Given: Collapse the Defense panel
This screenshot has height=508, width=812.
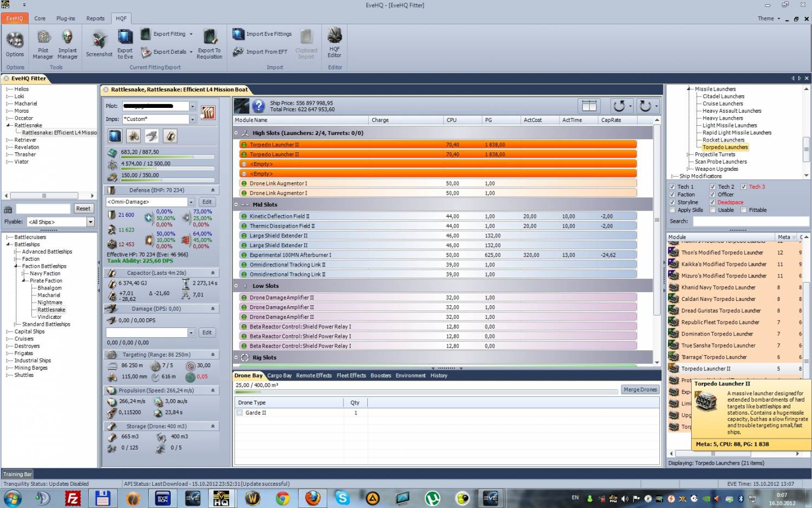Looking at the screenshot, I should tap(213, 190).
